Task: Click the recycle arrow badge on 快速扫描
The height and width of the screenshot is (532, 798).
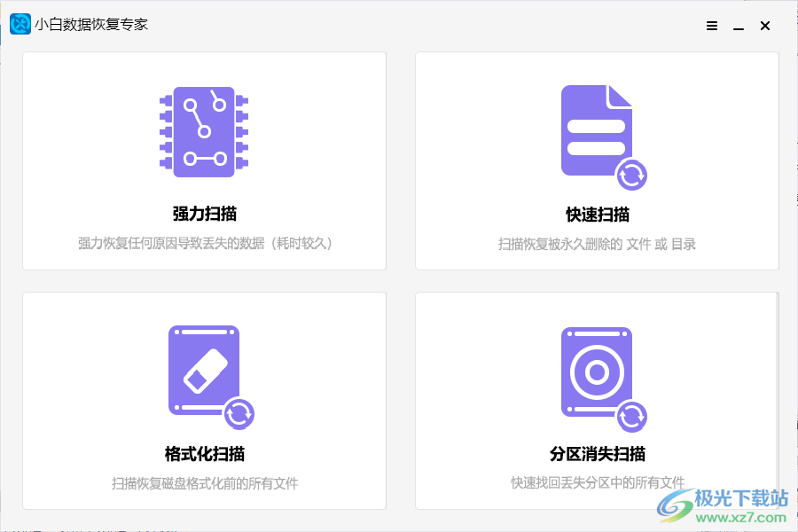Action: (x=633, y=176)
